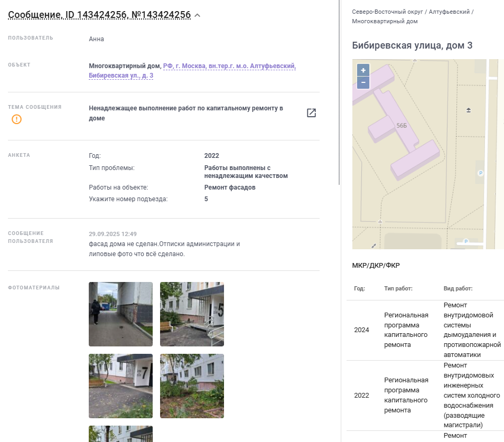Click the 'Бибиревская улица, дом 3' title

point(412,45)
